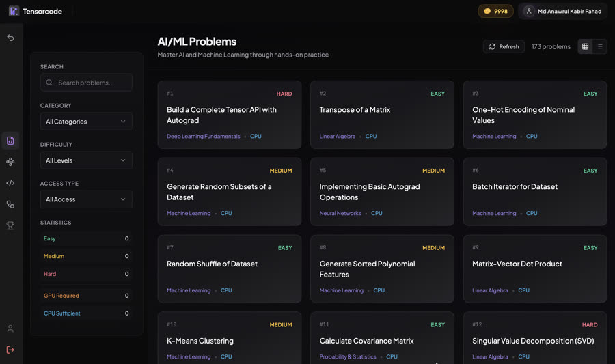Open Implementing Basic Autograd Operations problem

[382, 192]
